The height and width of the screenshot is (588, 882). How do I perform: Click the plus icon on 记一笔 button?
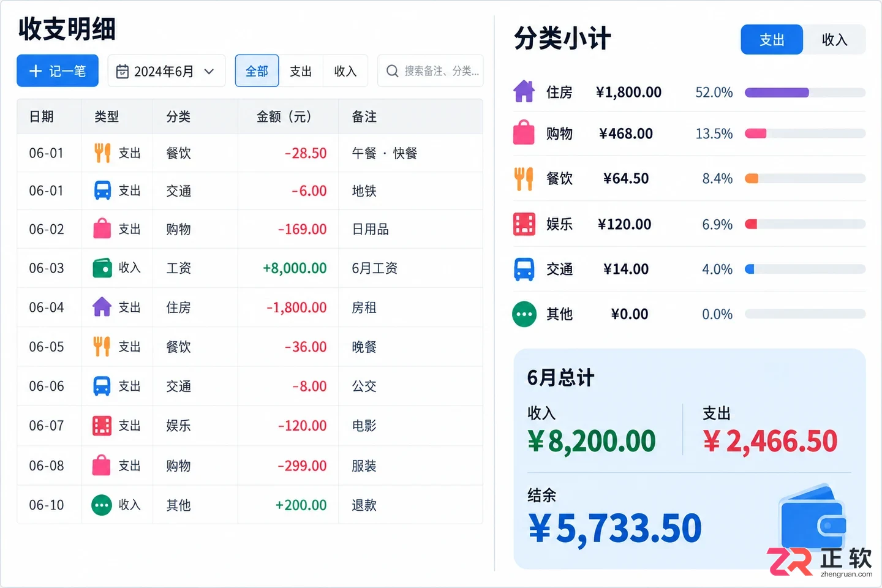pos(36,71)
